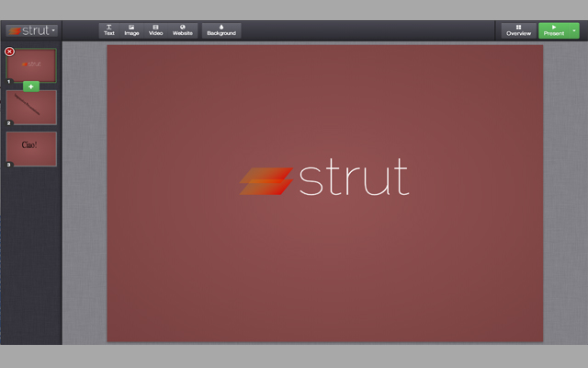Add a Video to the slide
The width and height of the screenshot is (588, 368).
(155, 30)
